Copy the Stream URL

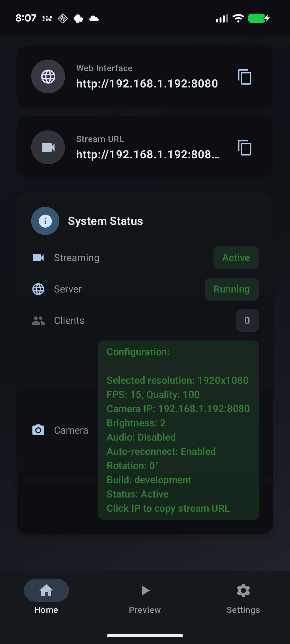[x=244, y=148]
